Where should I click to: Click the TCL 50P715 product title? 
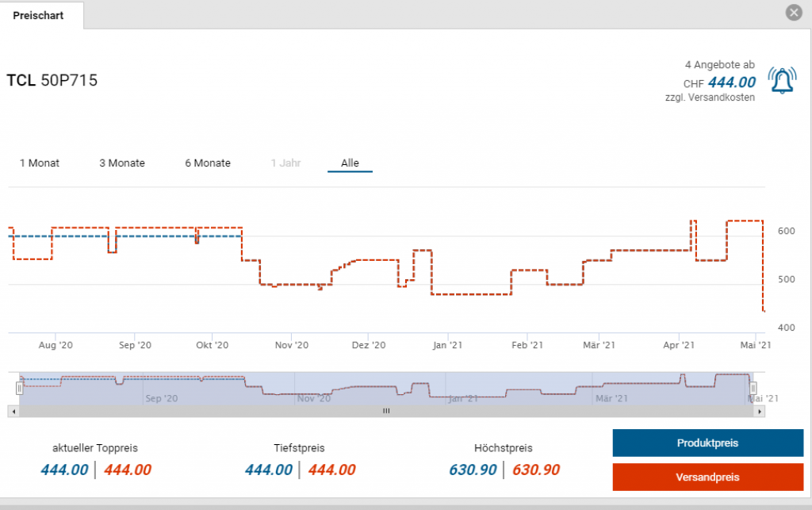click(x=52, y=80)
